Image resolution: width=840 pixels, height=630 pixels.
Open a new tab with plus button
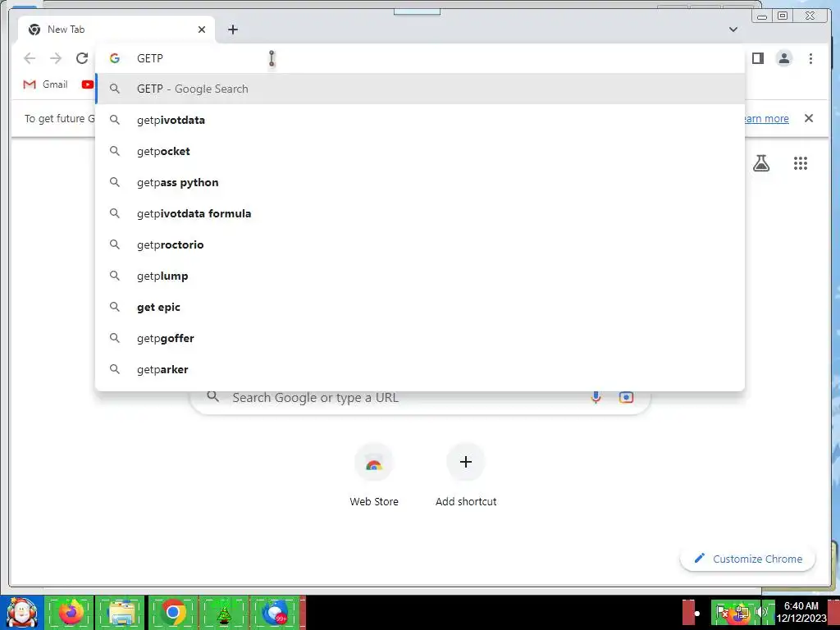point(232,30)
